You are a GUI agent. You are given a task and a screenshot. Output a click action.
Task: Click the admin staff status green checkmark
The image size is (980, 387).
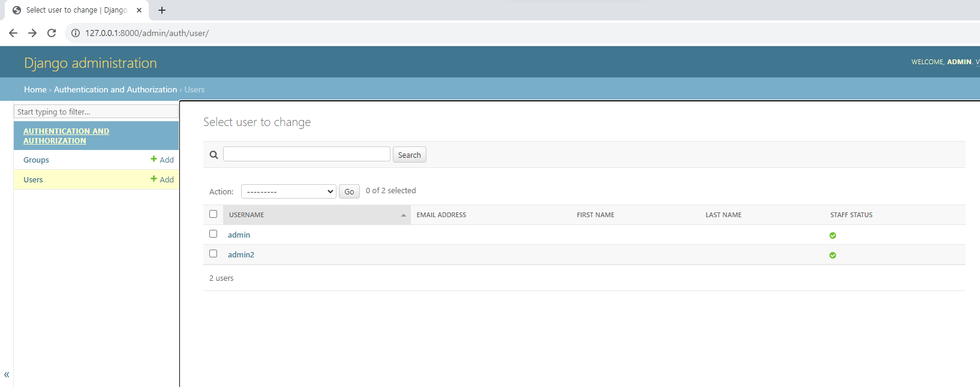832,235
